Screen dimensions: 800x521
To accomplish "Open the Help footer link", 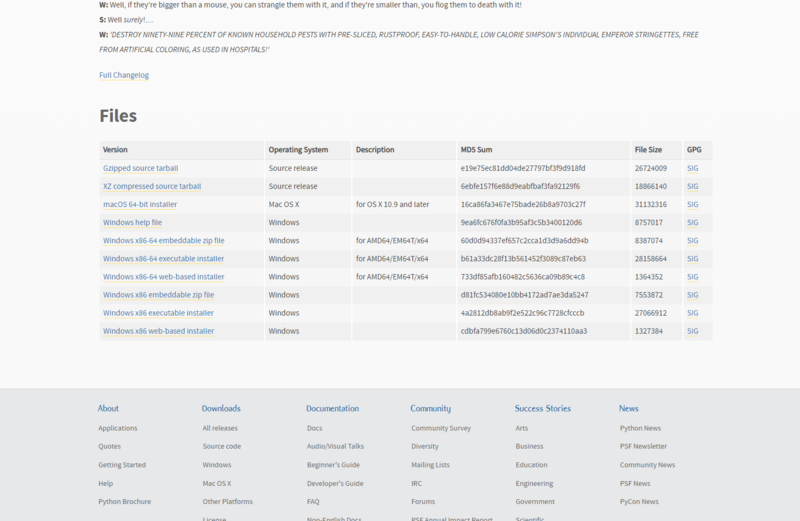I will [106, 483].
